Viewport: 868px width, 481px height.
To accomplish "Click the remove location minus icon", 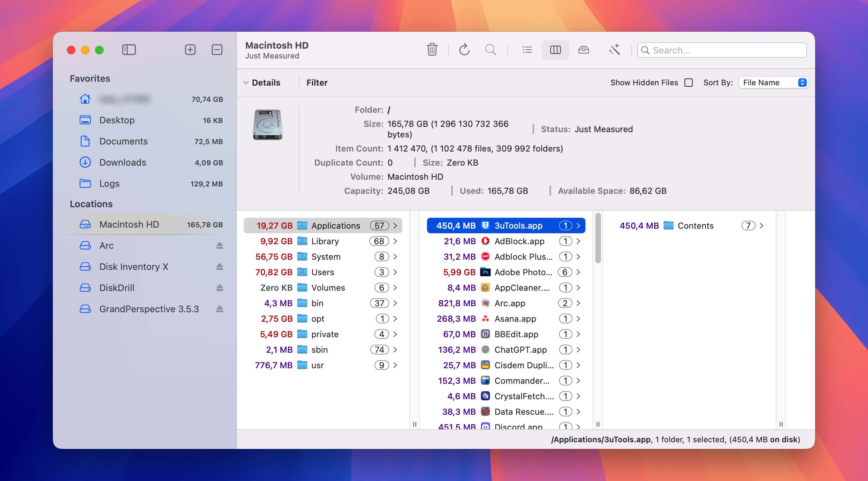I will coord(217,50).
